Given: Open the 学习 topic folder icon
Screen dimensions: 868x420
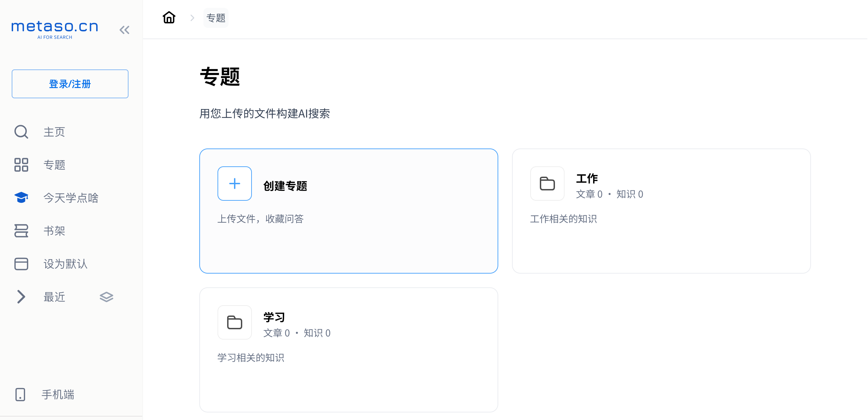Looking at the screenshot, I should point(235,322).
